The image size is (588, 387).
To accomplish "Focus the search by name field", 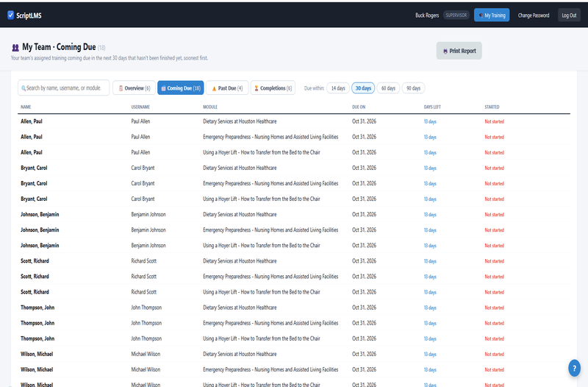I will pyautogui.click(x=64, y=88).
